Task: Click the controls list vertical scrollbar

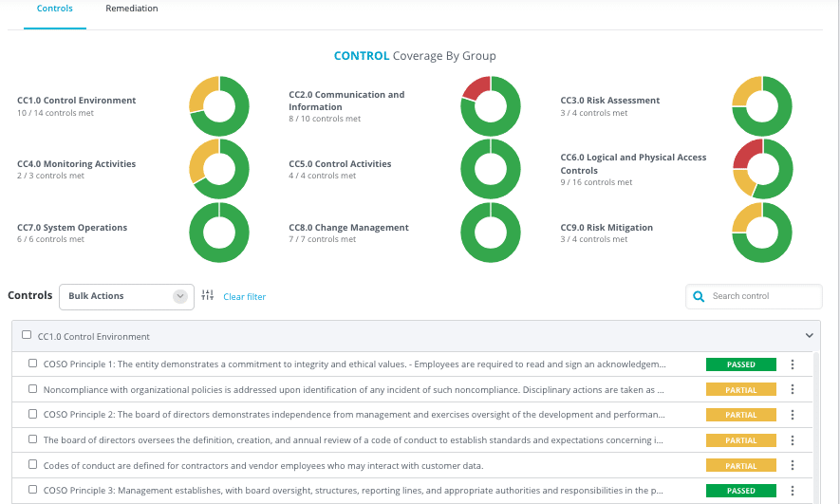Action: coord(816,427)
